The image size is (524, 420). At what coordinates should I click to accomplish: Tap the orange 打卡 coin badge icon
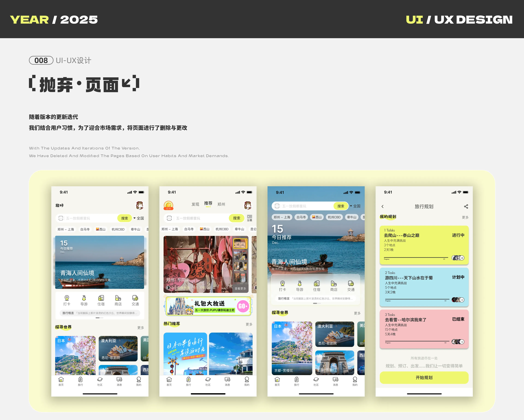[168, 205]
